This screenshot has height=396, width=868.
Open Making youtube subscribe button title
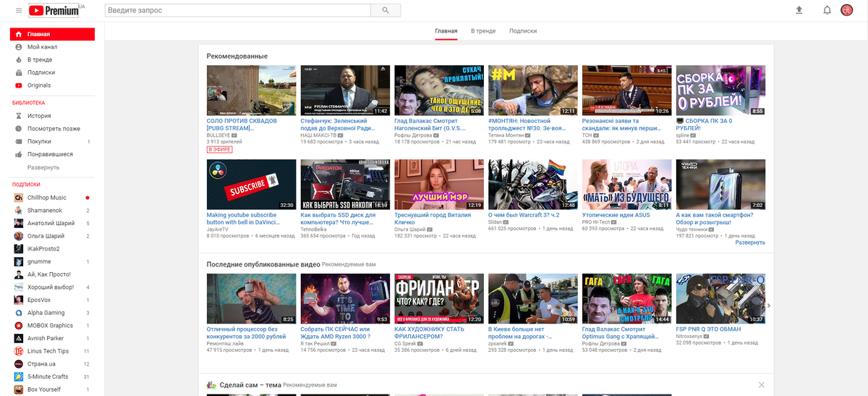click(x=242, y=219)
